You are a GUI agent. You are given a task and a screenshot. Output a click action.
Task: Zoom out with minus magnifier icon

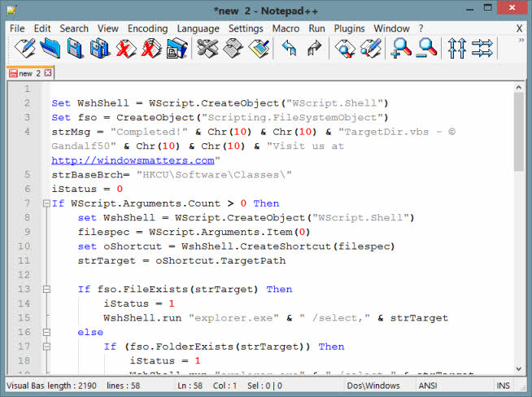426,48
